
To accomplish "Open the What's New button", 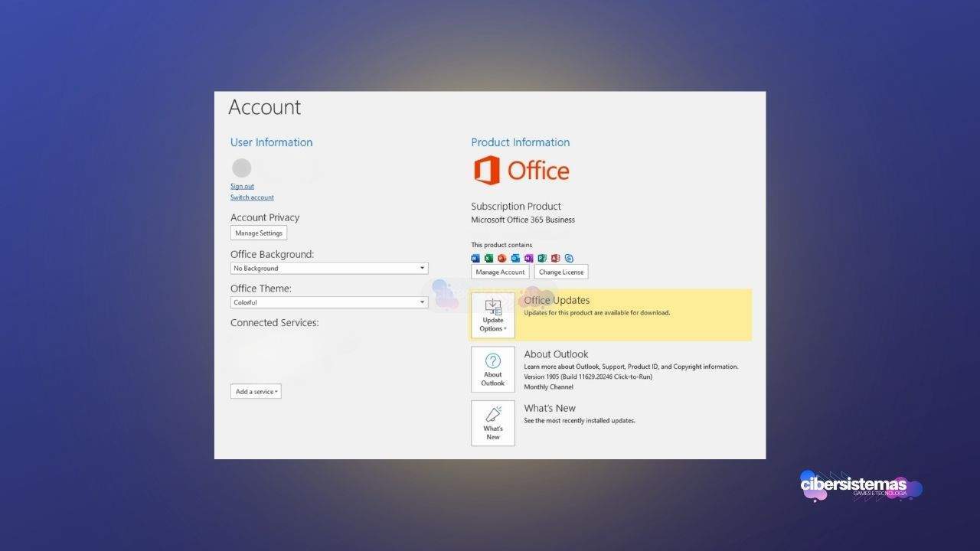I will coord(493,423).
